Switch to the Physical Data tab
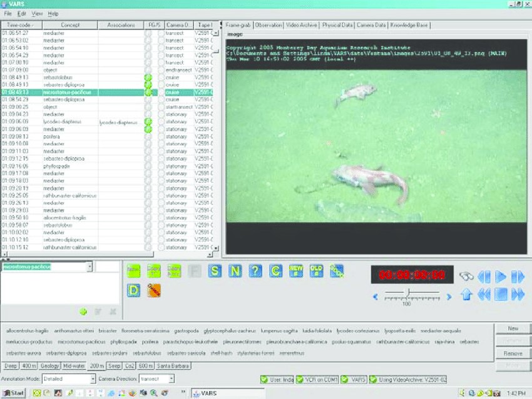The height and width of the screenshot is (399, 532). [337, 25]
